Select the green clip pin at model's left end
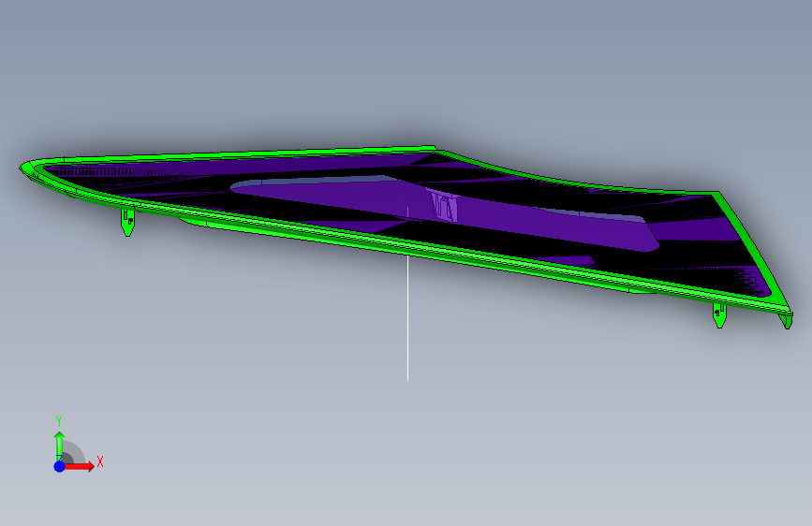812x526 pixels. point(128,222)
